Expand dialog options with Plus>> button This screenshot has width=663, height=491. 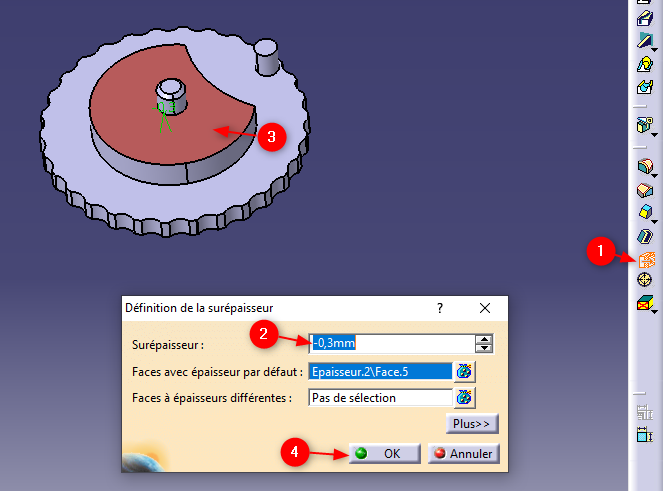472,423
